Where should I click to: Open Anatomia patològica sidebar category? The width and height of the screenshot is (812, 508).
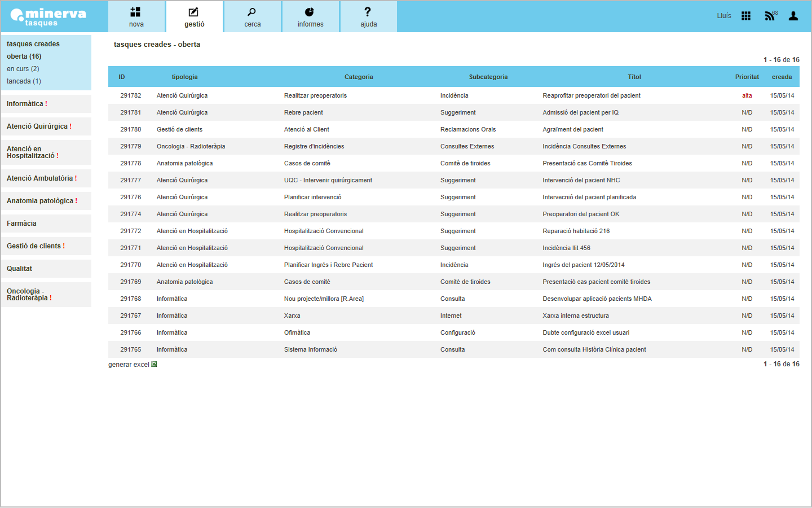tap(46, 201)
